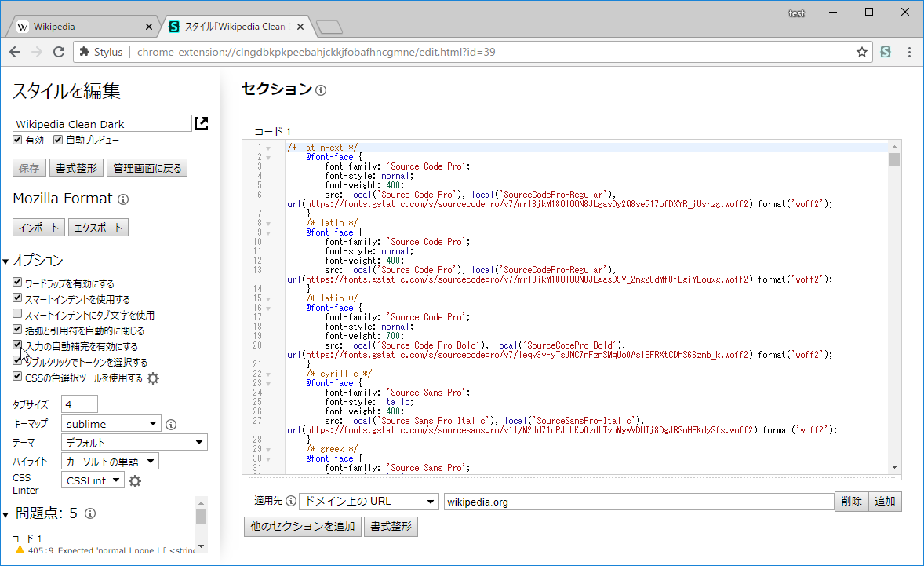This screenshot has width=924, height=566.
Task: Fold code at line 23 gutter arrow
Action: [269, 384]
